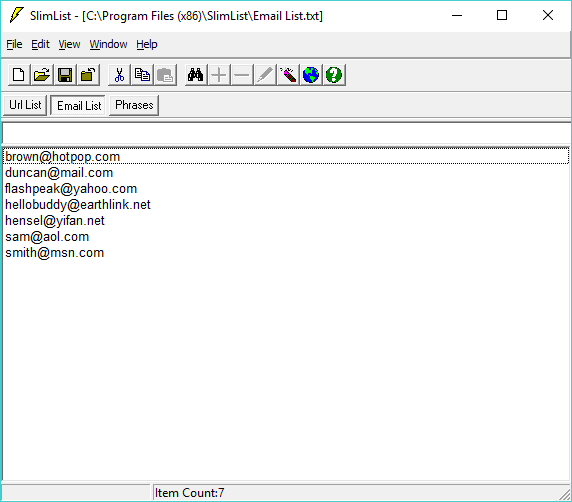Click the Cut scissors icon
The height and width of the screenshot is (502, 572).
click(x=119, y=75)
